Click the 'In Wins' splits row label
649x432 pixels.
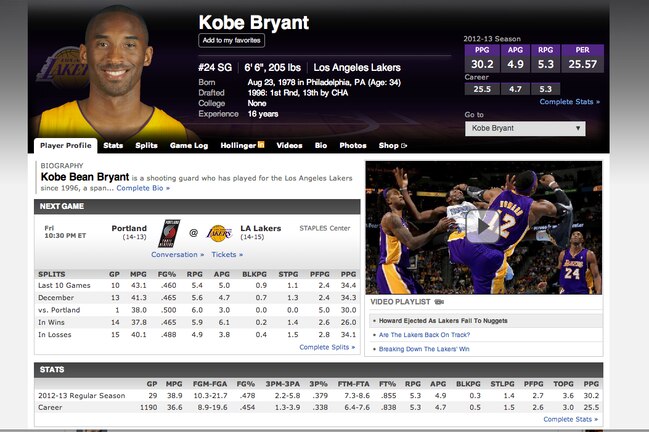51,322
